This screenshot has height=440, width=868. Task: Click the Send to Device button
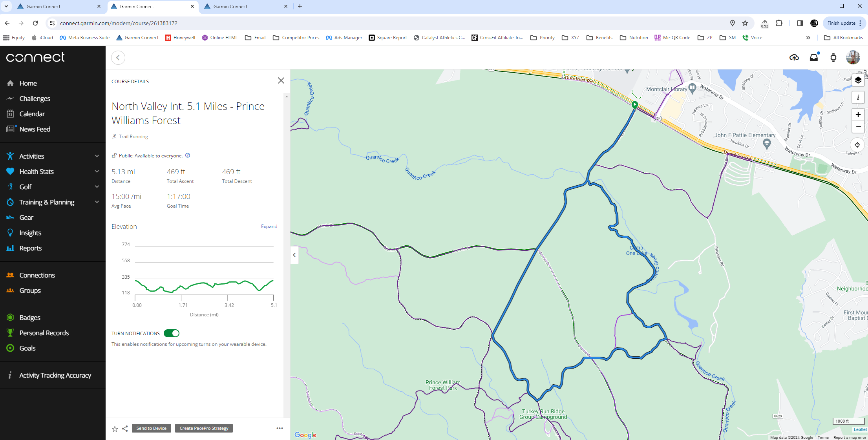pos(152,428)
